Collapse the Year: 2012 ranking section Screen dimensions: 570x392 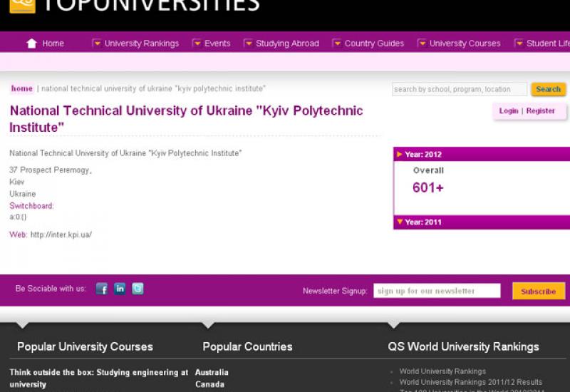[482, 154]
